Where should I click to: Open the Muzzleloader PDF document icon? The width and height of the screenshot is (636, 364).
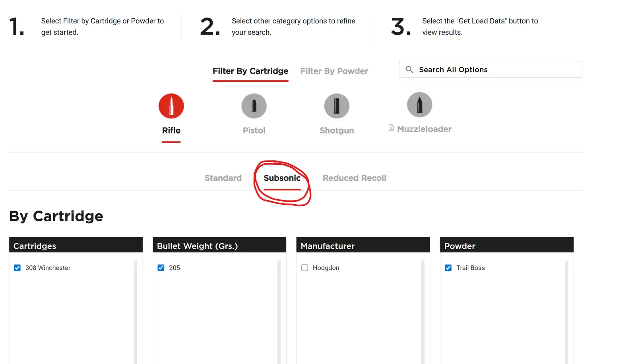[391, 128]
